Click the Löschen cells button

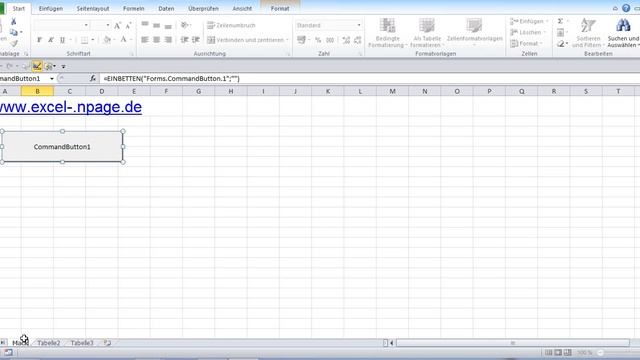pos(528,32)
